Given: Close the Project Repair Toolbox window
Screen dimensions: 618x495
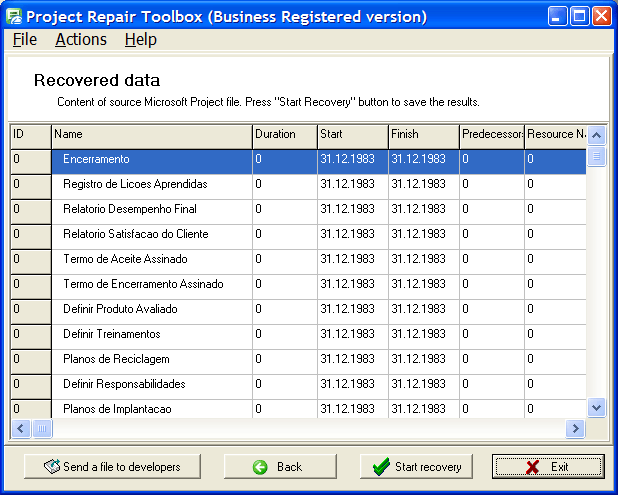Looking at the screenshot, I should click(x=602, y=17).
